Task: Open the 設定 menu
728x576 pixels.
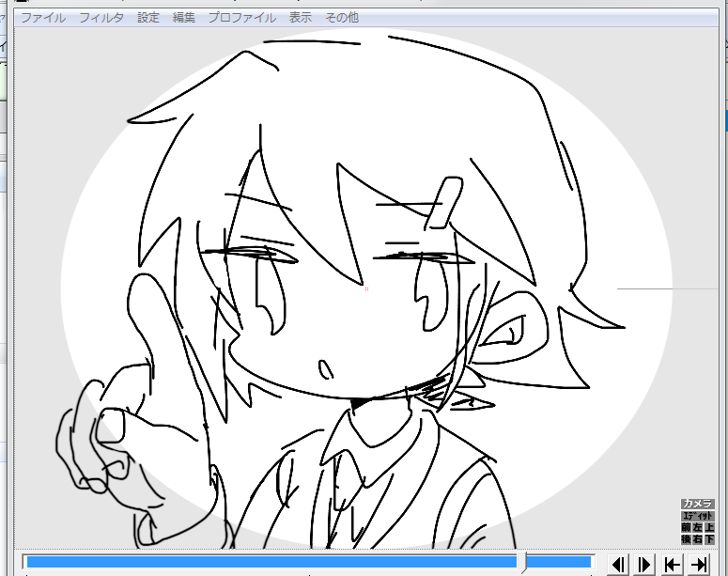Action: tap(148, 18)
